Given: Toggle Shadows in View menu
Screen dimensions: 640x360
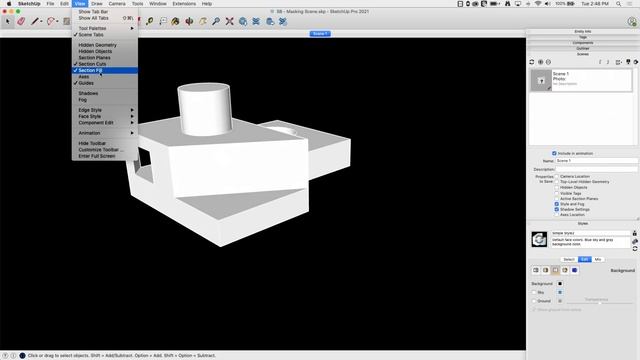Looking at the screenshot, I should point(105,93).
